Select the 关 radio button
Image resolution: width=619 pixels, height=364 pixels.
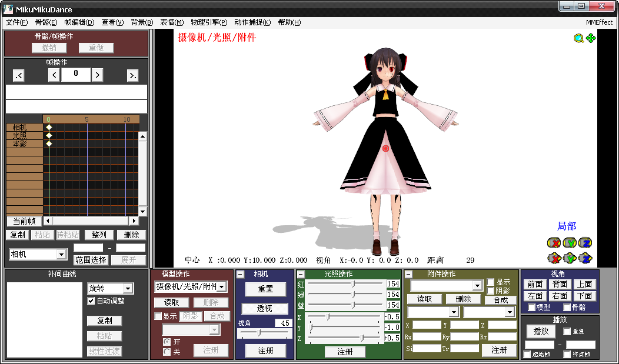tap(167, 351)
